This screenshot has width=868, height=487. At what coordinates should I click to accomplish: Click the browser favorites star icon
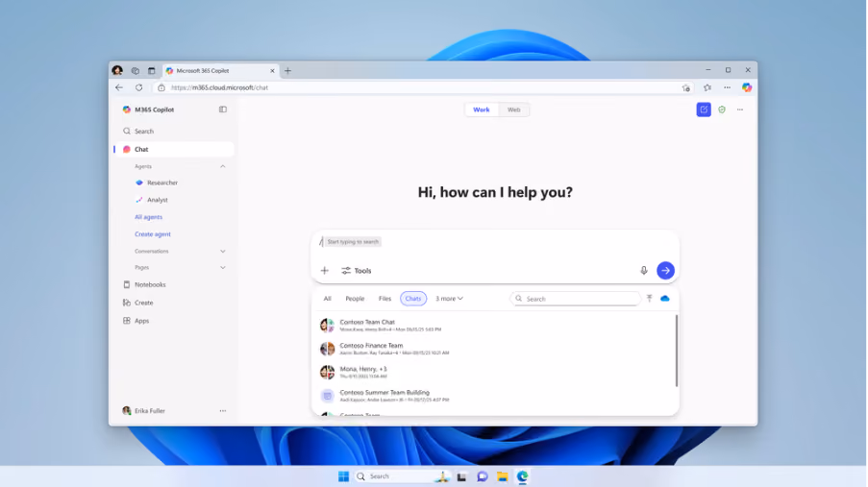pyautogui.click(x=707, y=87)
